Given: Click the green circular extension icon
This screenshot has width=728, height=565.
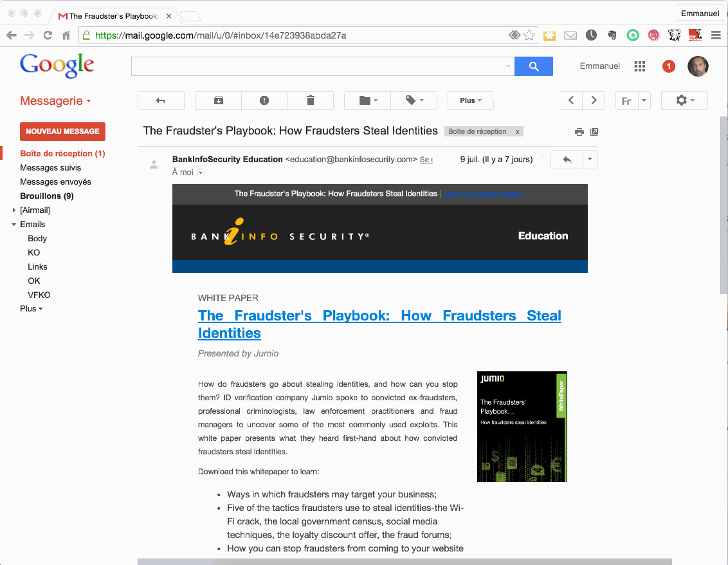Looking at the screenshot, I should 633,35.
